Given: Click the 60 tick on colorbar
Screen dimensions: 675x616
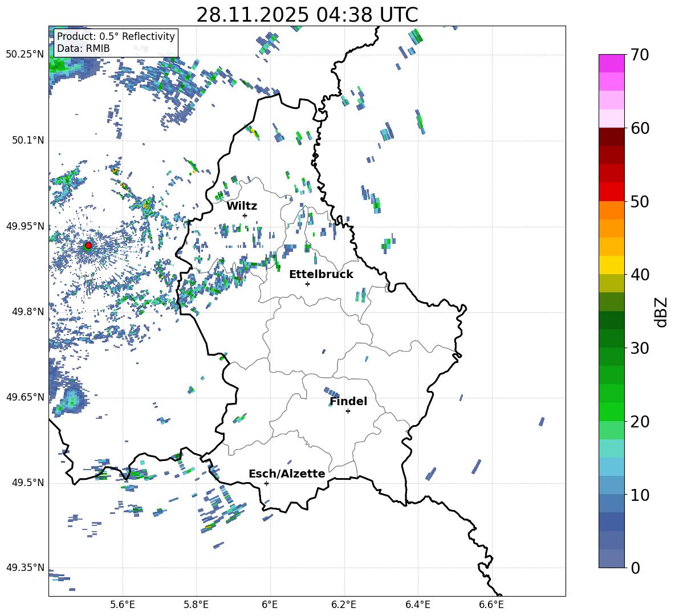Looking at the screenshot, I should click(639, 128).
